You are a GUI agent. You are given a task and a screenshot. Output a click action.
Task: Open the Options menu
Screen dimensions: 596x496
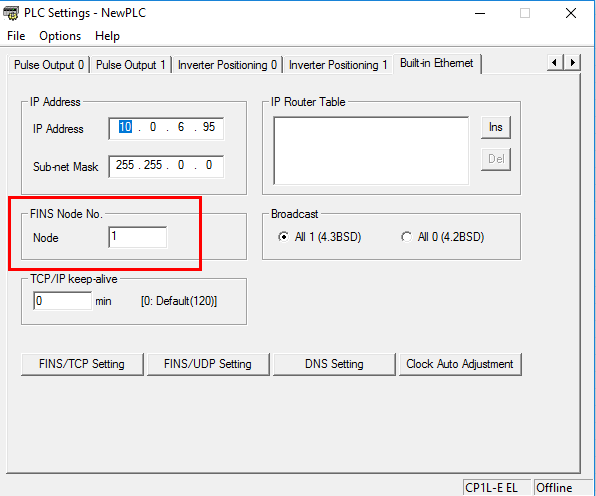[x=60, y=36]
